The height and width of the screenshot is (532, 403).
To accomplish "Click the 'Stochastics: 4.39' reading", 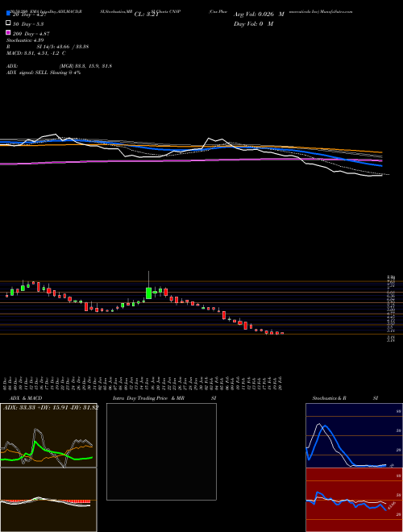I will [x=25, y=40].
